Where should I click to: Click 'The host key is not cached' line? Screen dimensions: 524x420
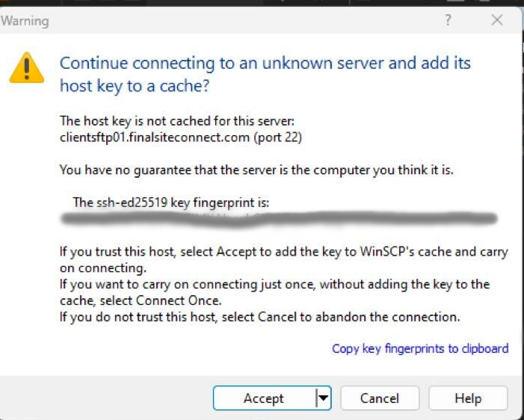pos(177,121)
